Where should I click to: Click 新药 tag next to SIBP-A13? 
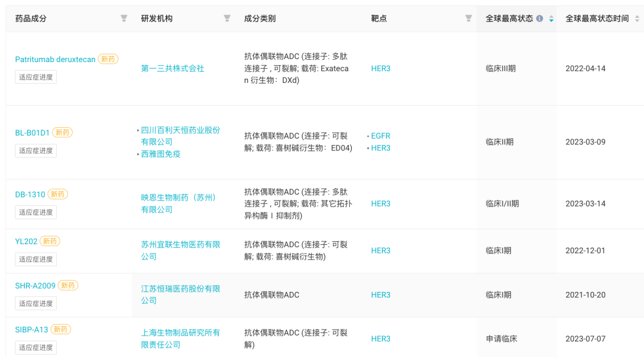click(x=60, y=330)
